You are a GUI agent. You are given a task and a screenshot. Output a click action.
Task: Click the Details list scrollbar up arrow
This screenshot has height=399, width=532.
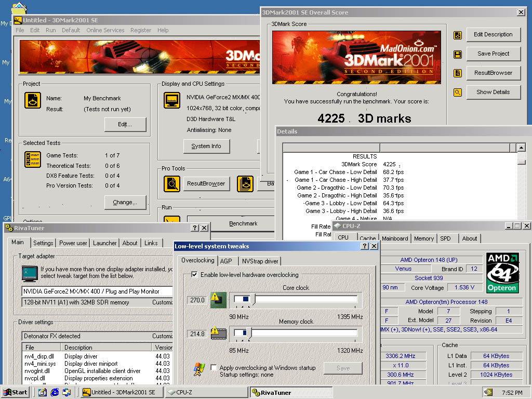pyautogui.click(x=521, y=148)
